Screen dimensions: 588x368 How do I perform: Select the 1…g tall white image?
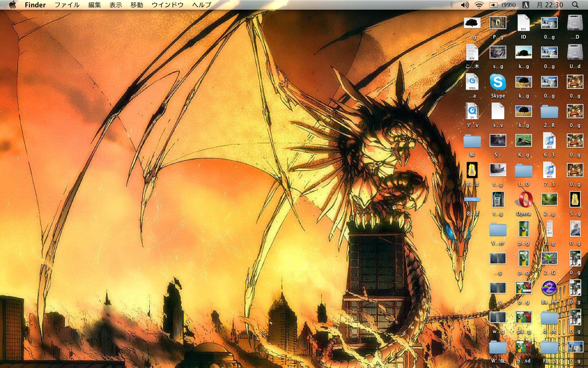(549, 229)
